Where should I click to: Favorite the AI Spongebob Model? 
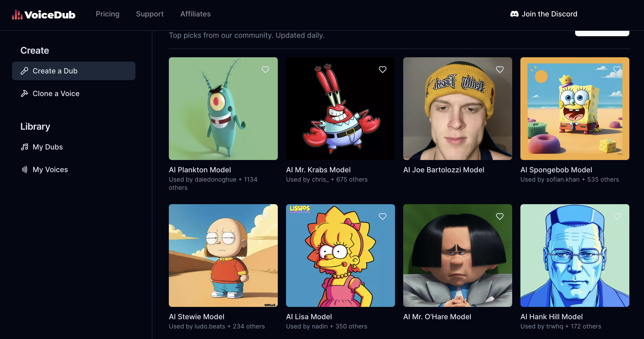coord(617,70)
